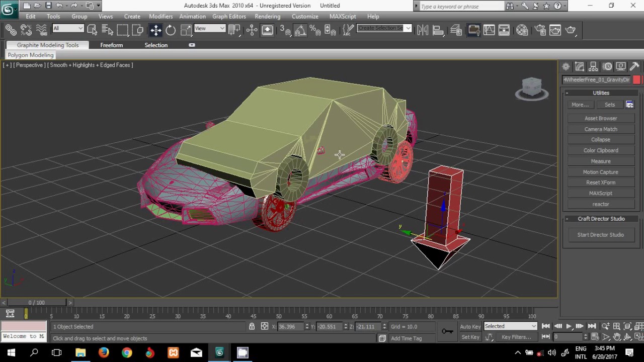The width and height of the screenshot is (644, 362).
Task: Switch to the Hierarchy panel
Action: [593, 66]
